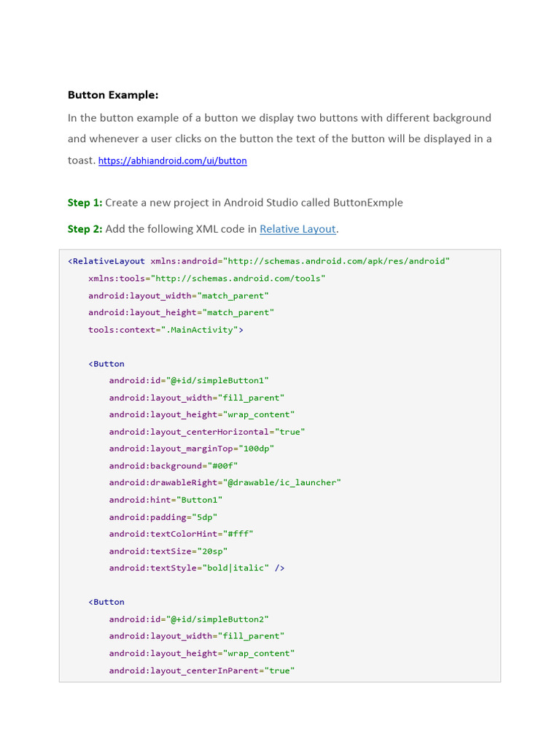Click the drawableRight ic_launcher line
Viewport: 560px width, 747px height.
pyautogui.click(x=225, y=483)
